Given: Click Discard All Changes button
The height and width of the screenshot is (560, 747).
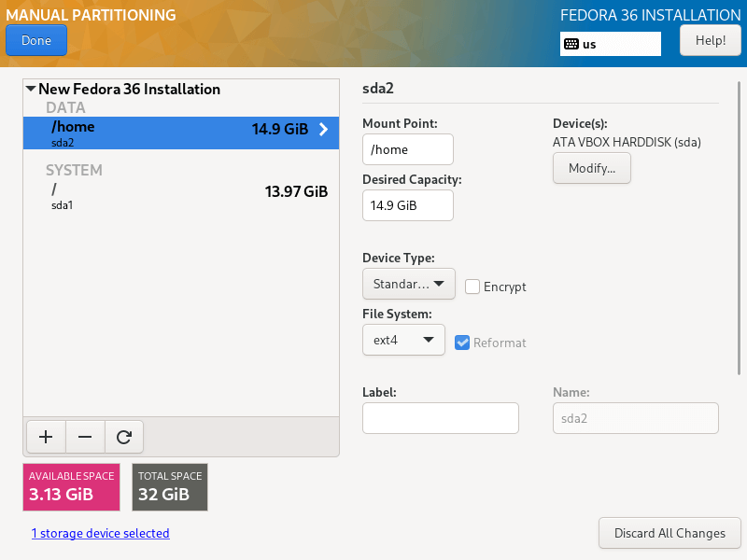Looking at the screenshot, I should coord(669,533).
